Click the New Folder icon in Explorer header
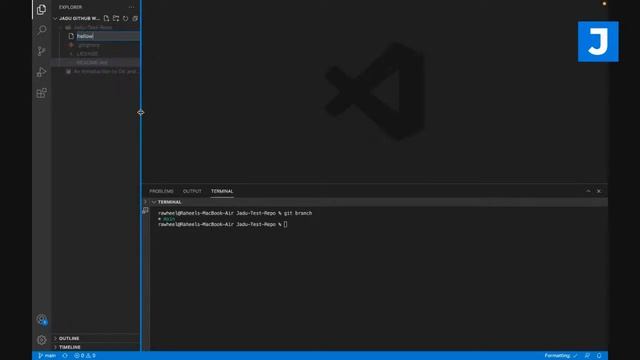Image resolution: width=640 pixels, height=360 pixels. click(116, 18)
